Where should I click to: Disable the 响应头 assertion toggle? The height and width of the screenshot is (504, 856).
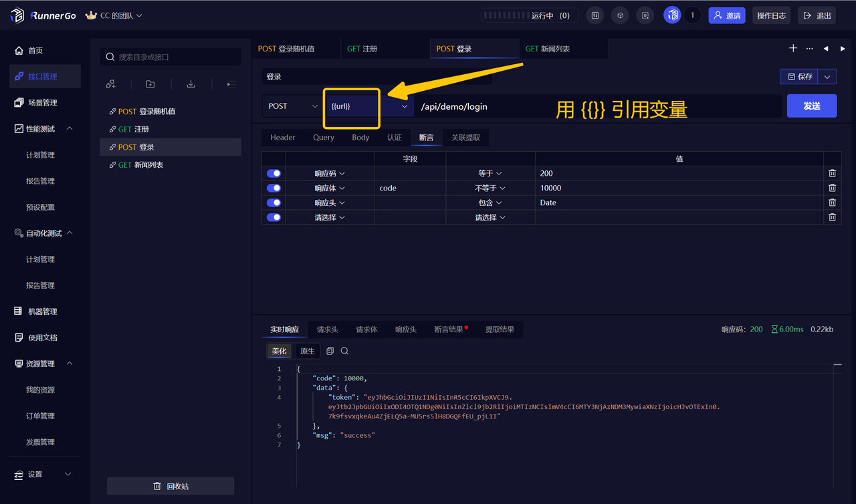click(274, 202)
